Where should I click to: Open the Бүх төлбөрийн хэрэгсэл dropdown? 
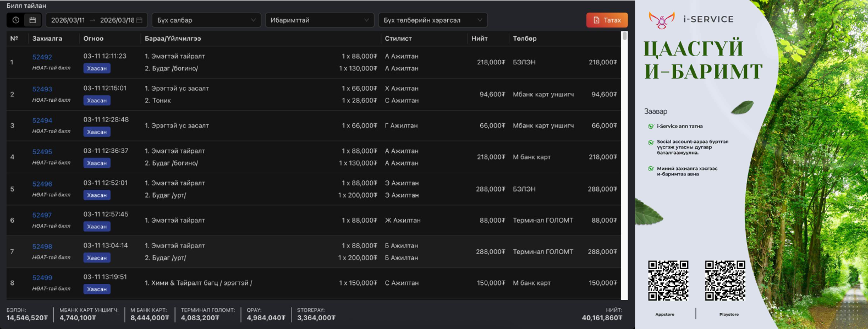pos(432,20)
